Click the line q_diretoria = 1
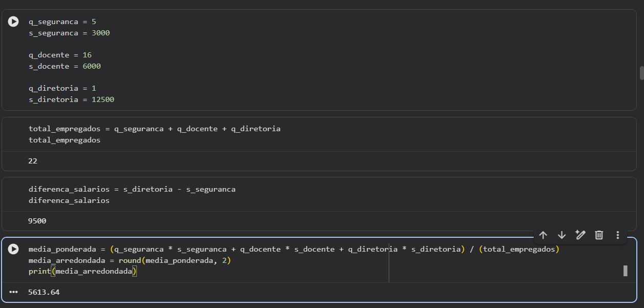This screenshot has width=644, height=308. (62, 88)
